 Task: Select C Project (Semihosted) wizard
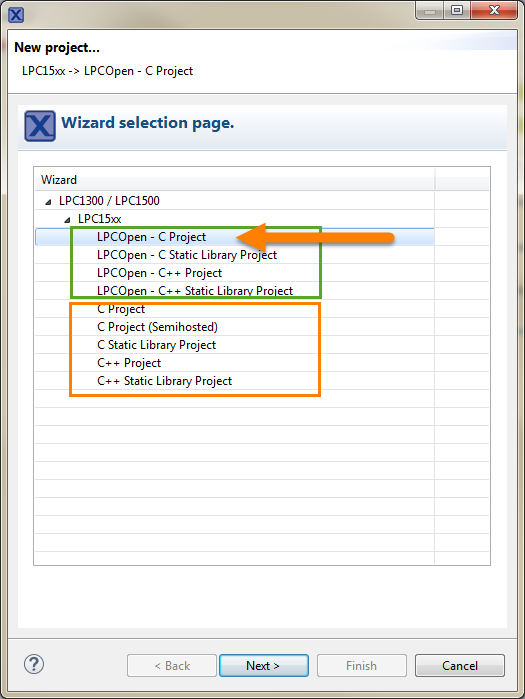157,327
